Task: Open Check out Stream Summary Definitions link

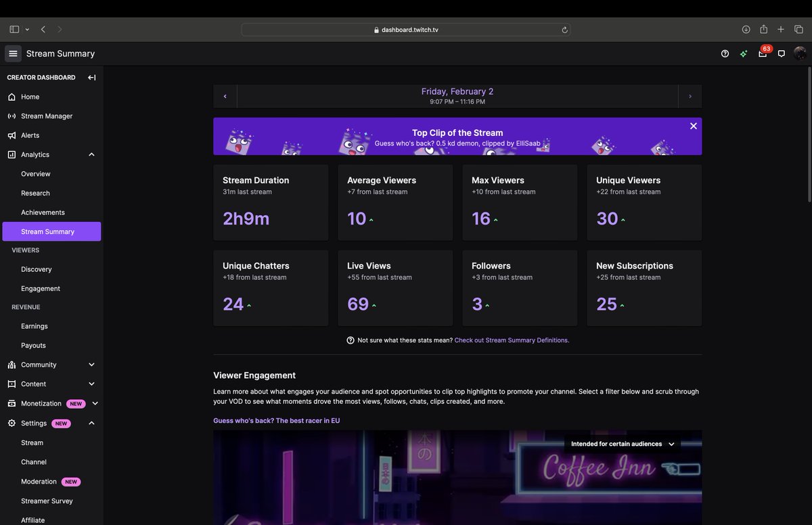Action: click(511, 340)
